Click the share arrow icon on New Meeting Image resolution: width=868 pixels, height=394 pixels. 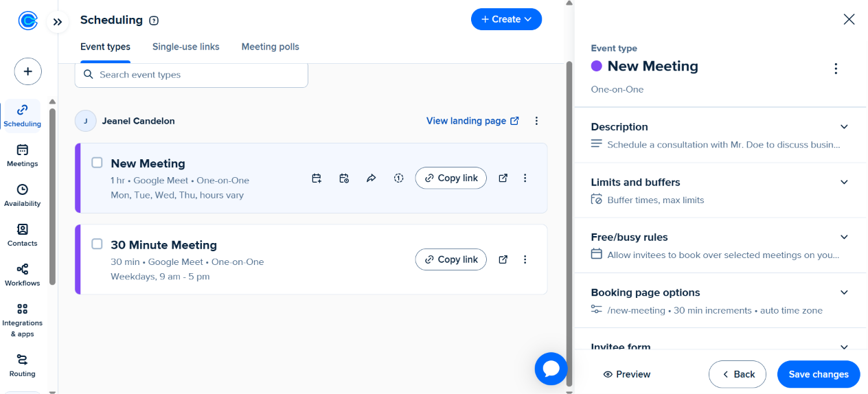(372, 178)
